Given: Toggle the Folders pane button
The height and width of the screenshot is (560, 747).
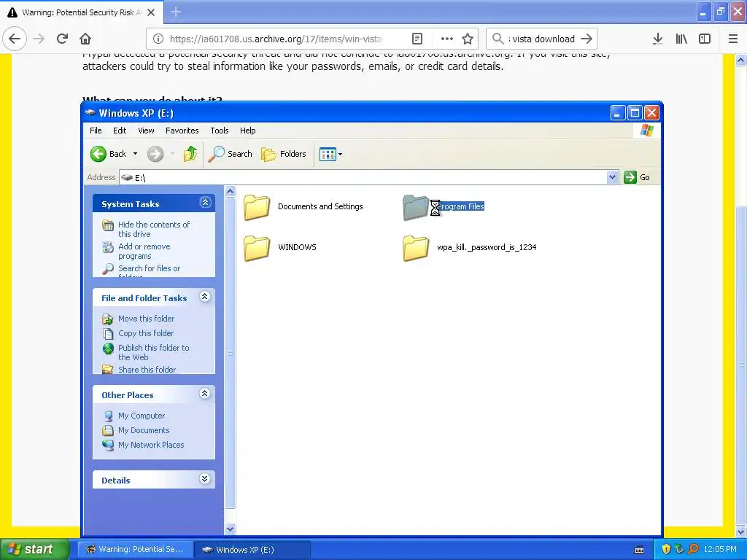Looking at the screenshot, I should pyautogui.click(x=284, y=154).
